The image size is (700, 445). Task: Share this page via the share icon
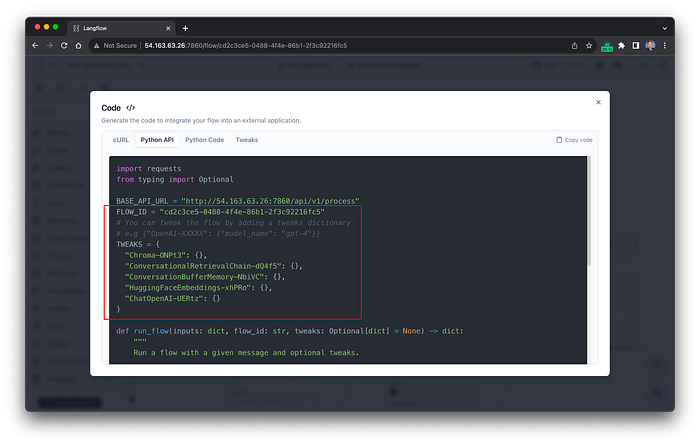tap(575, 46)
